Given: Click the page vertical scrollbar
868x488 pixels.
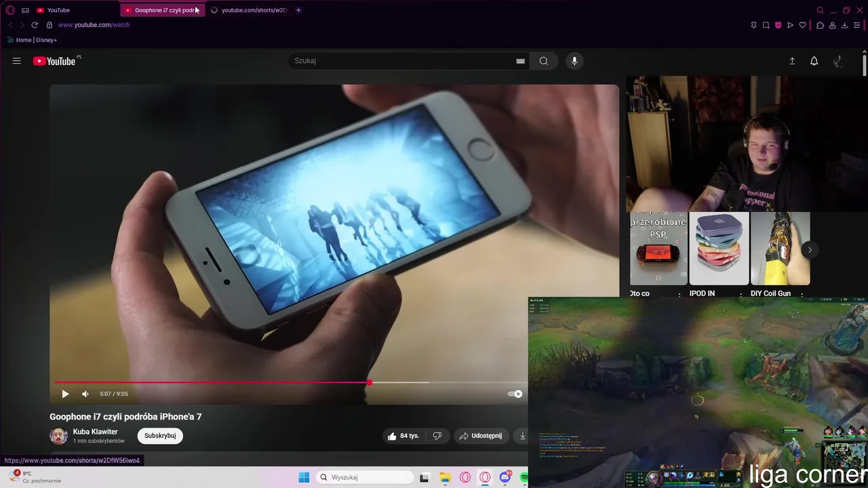Looking at the screenshot, I should click(x=865, y=65).
